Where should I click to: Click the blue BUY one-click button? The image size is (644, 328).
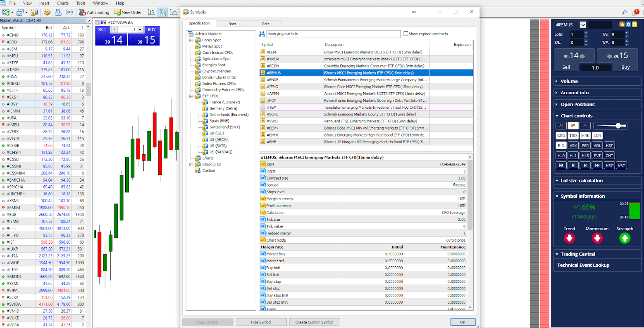click(152, 30)
